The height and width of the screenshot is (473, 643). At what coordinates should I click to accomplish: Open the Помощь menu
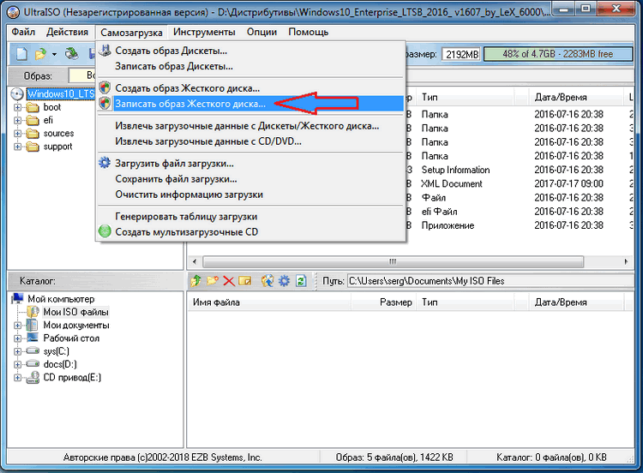308,32
